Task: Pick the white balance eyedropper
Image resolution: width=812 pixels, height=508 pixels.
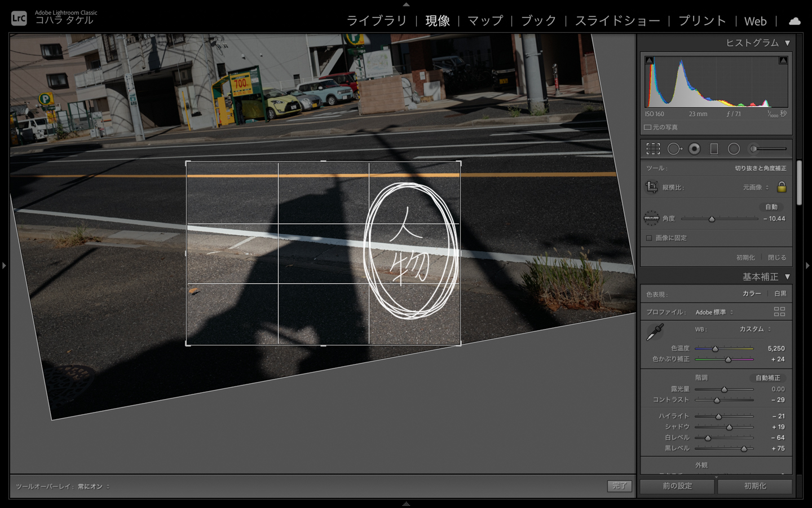Action: pyautogui.click(x=655, y=332)
